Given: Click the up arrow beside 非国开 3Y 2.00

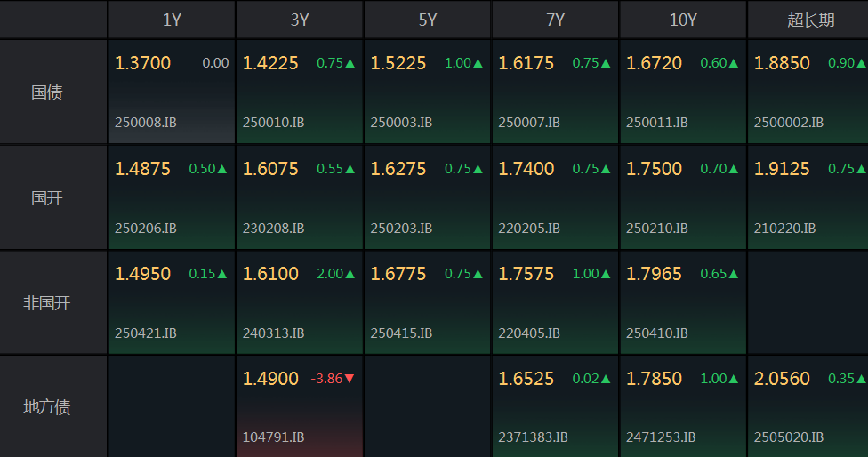Looking at the screenshot, I should (x=350, y=274).
